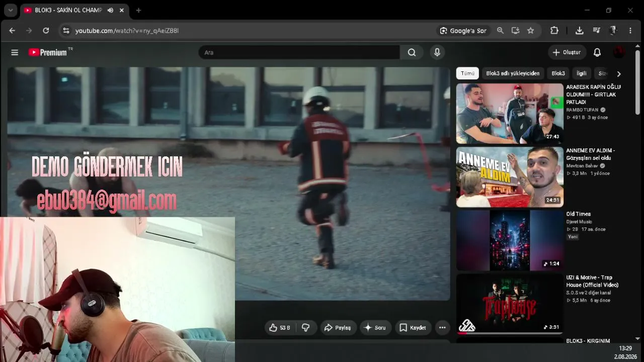Select the 'Blok3 adlı yükleyiciden' chip

point(513,73)
